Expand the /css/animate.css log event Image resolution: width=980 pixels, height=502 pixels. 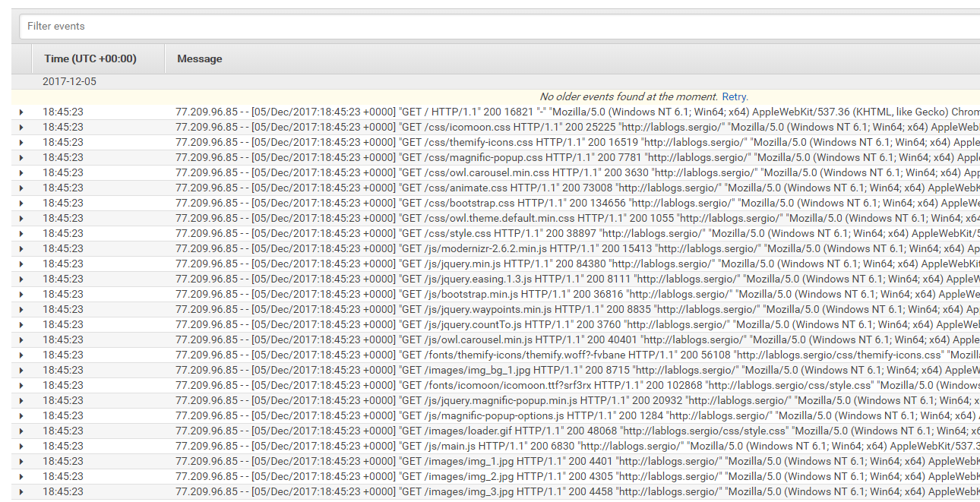tap(21, 188)
